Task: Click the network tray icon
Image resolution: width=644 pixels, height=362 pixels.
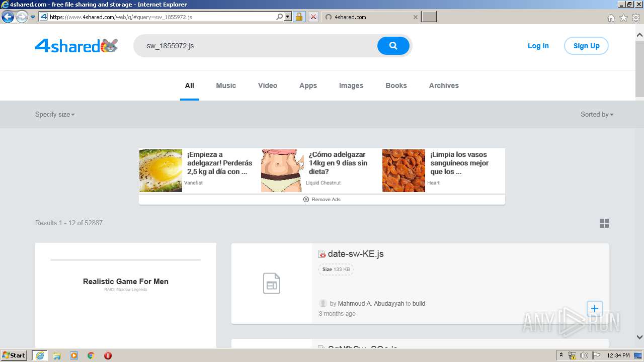Action: [x=572, y=355]
